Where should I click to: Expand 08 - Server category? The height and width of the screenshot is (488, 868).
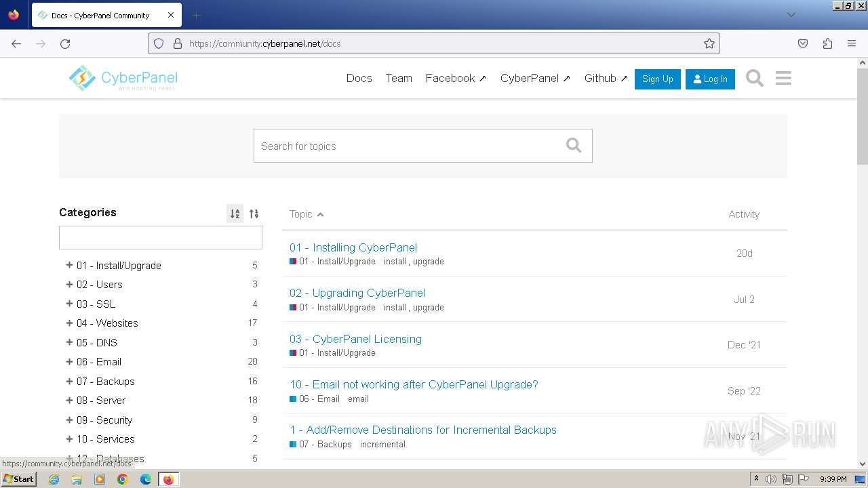click(x=69, y=400)
